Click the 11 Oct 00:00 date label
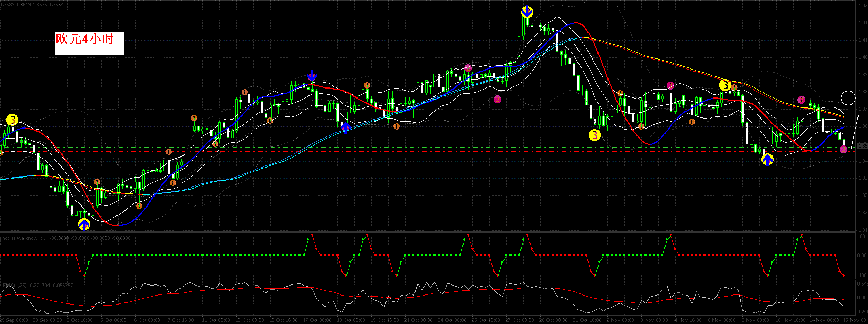 tap(215, 320)
